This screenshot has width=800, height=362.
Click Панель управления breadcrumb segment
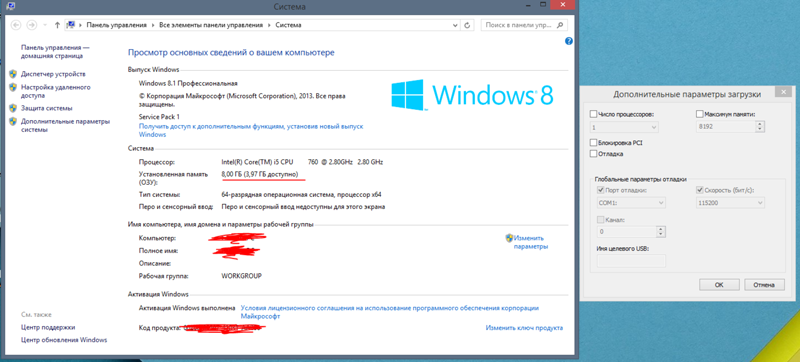click(117, 24)
